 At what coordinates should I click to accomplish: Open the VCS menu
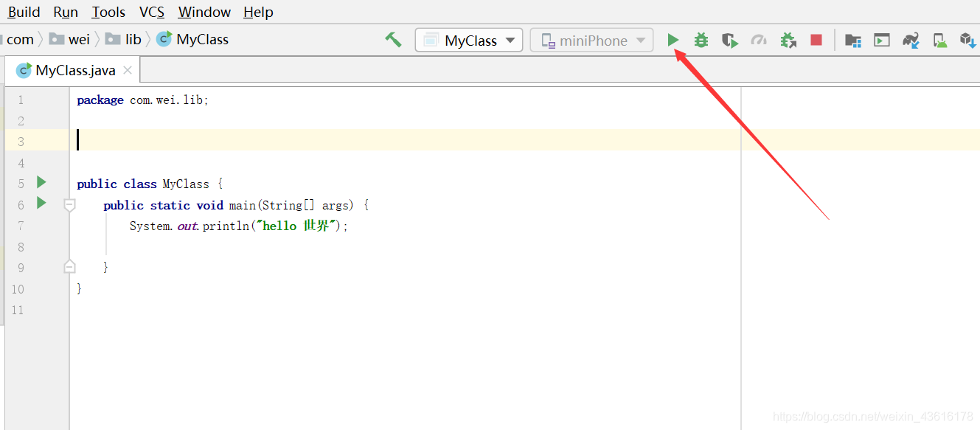click(x=152, y=12)
